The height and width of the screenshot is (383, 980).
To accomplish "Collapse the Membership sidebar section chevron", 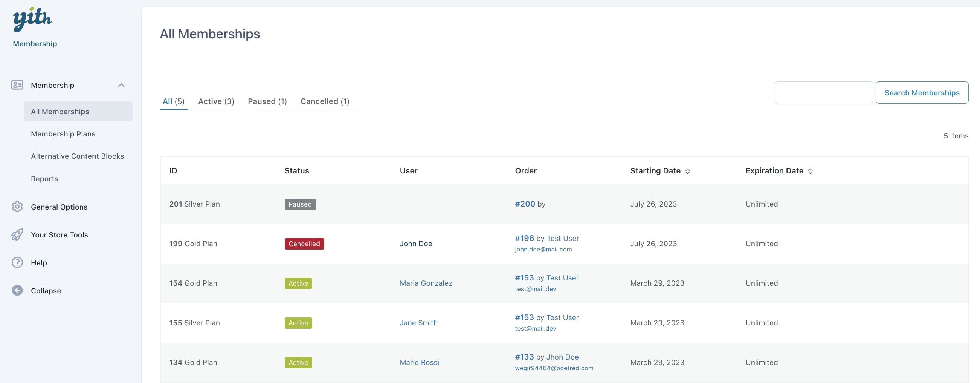I will [x=121, y=85].
